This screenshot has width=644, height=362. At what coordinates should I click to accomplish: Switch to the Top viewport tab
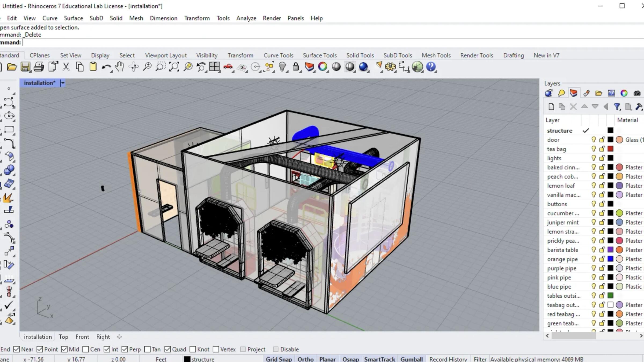63,337
